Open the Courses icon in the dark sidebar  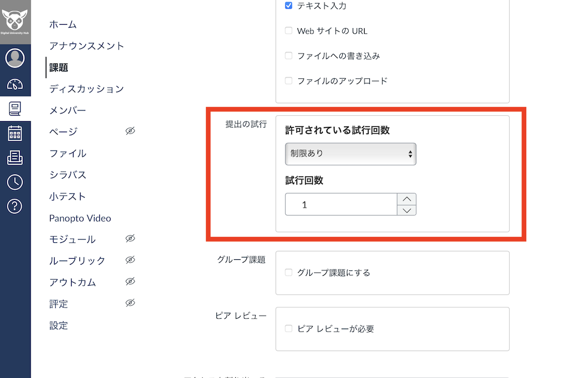pos(15,108)
